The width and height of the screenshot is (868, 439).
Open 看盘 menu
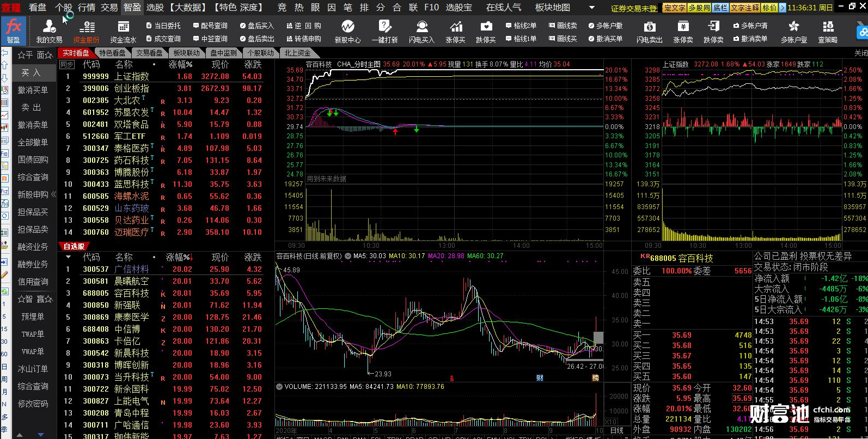click(38, 7)
